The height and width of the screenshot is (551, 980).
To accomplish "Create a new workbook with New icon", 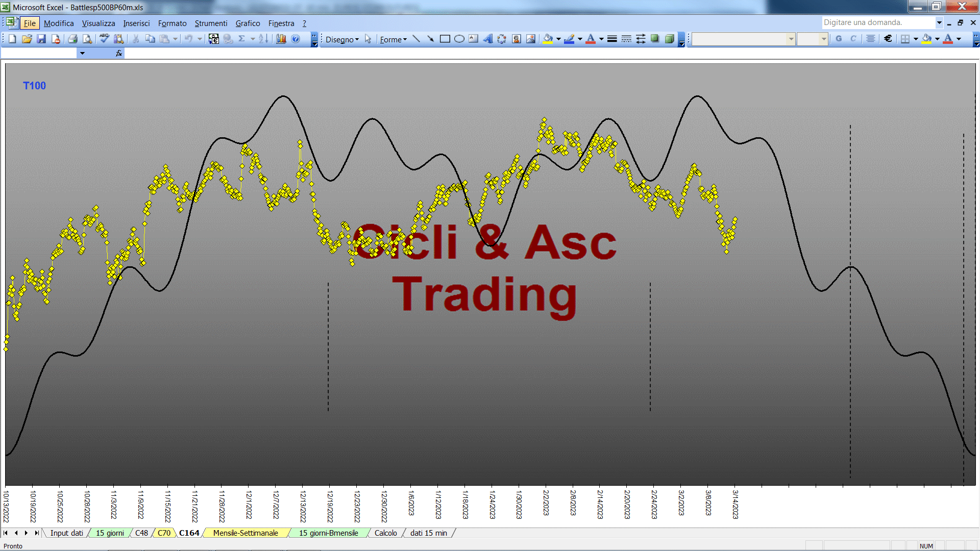I will point(13,39).
